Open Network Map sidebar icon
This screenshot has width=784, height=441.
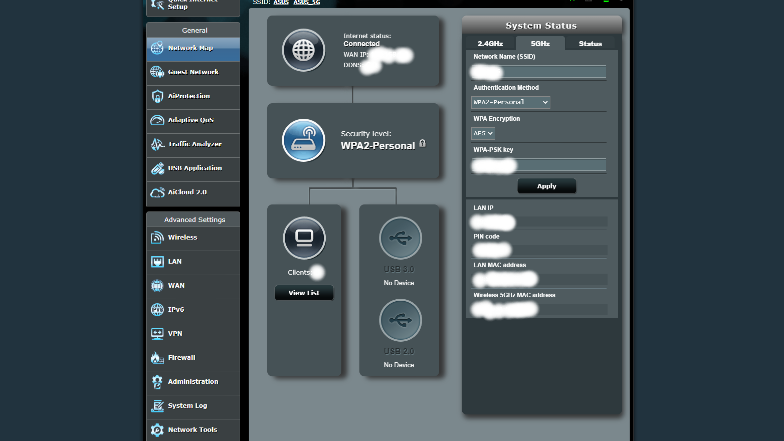[x=157, y=48]
